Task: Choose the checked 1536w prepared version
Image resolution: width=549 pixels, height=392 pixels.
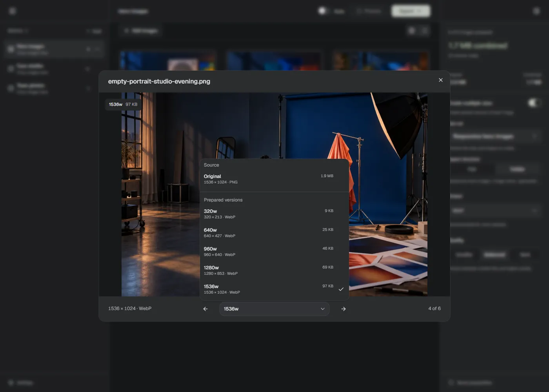Action: click(x=274, y=289)
